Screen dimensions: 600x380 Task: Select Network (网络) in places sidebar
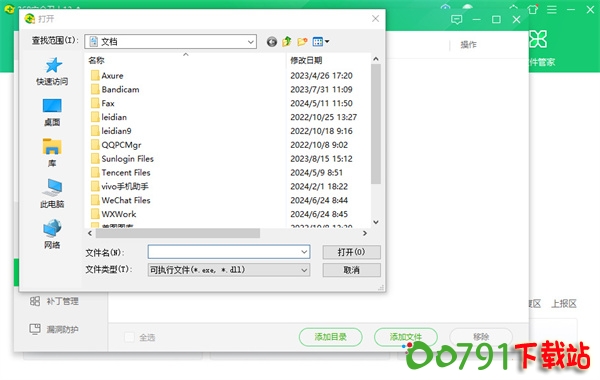(52, 234)
